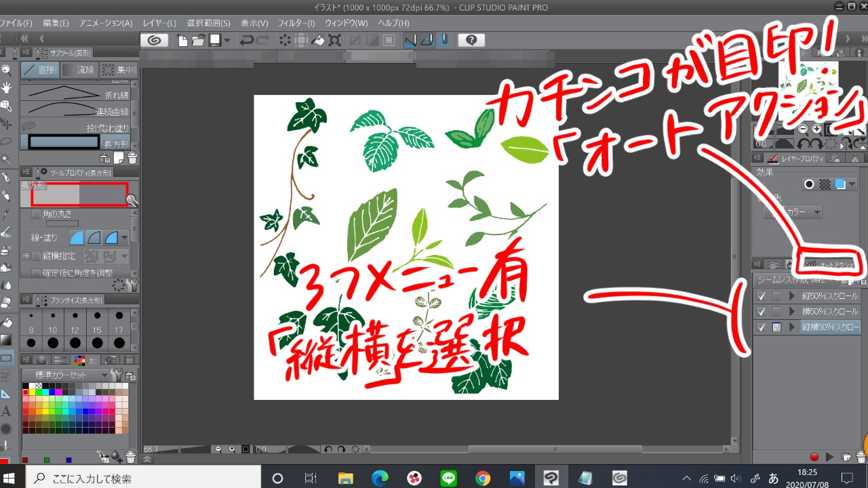868x488 pixels.
Task: Start recording auto action
Action: tap(814, 457)
